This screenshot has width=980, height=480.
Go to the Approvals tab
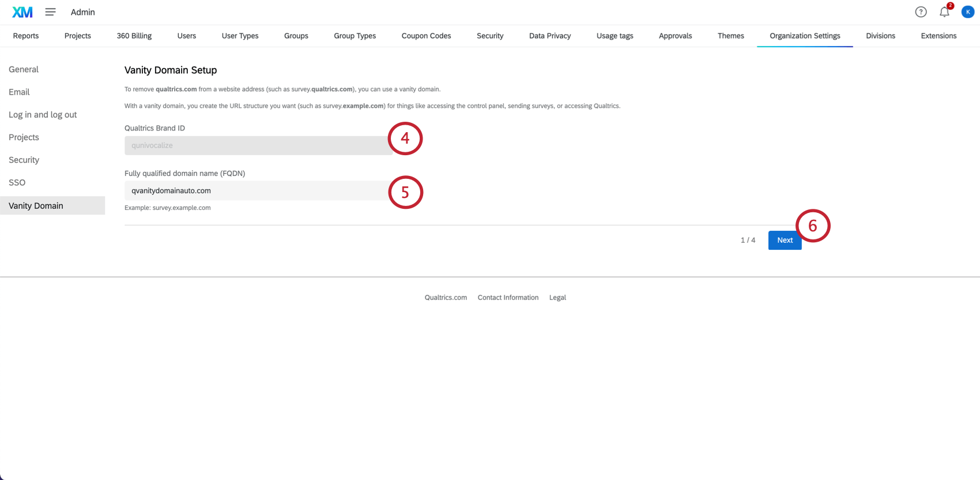pyautogui.click(x=676, y=36)
